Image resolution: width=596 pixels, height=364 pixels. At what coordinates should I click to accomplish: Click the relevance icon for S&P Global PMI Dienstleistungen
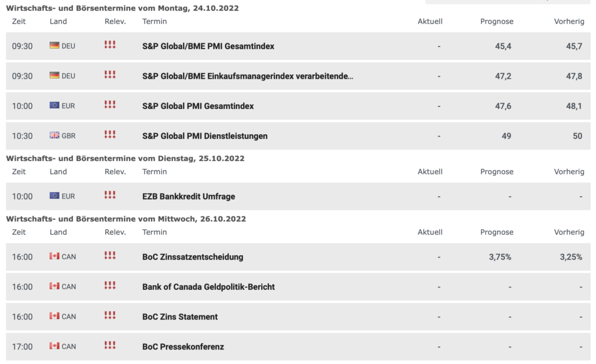(x=110, y=135)
